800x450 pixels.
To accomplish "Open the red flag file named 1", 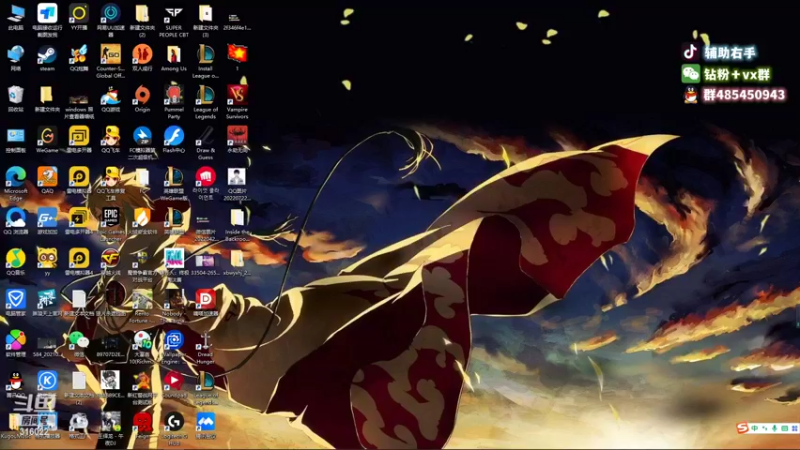I will coord(237,57).
